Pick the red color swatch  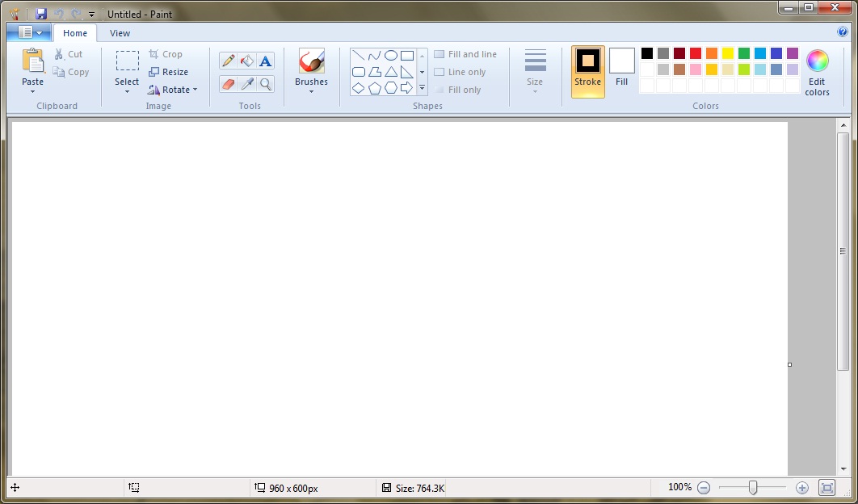pos(696,53)
